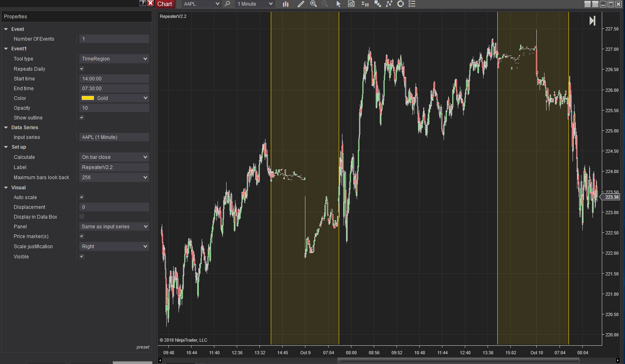The height and width of the screenshot is (364, 625).
Task: Click the Input series field
Action: pyautogui.click(x=114, y=137)
